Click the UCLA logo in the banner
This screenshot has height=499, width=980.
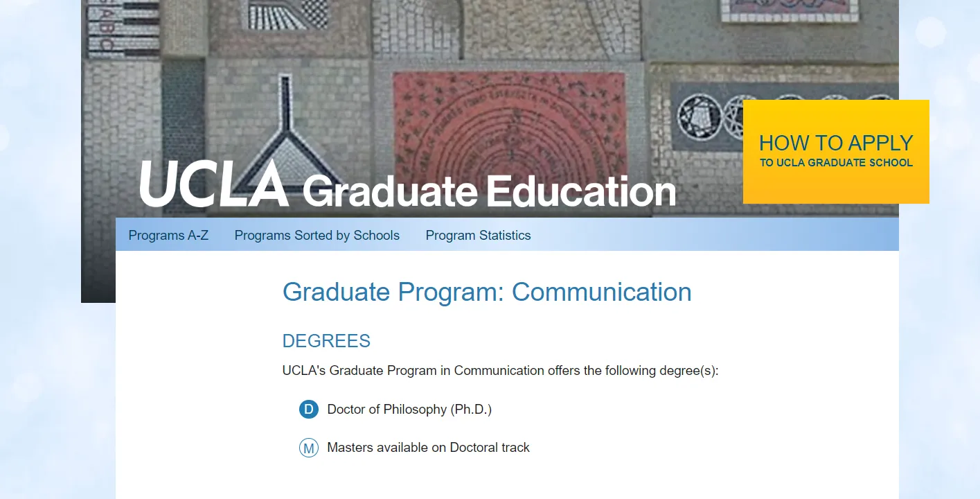pyautogui.click(x=214, y=184)
